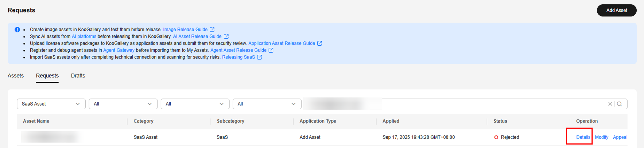Switch to the Drafts tab
Viewport: 644px width, 148px height.
(x=78, y=76)
